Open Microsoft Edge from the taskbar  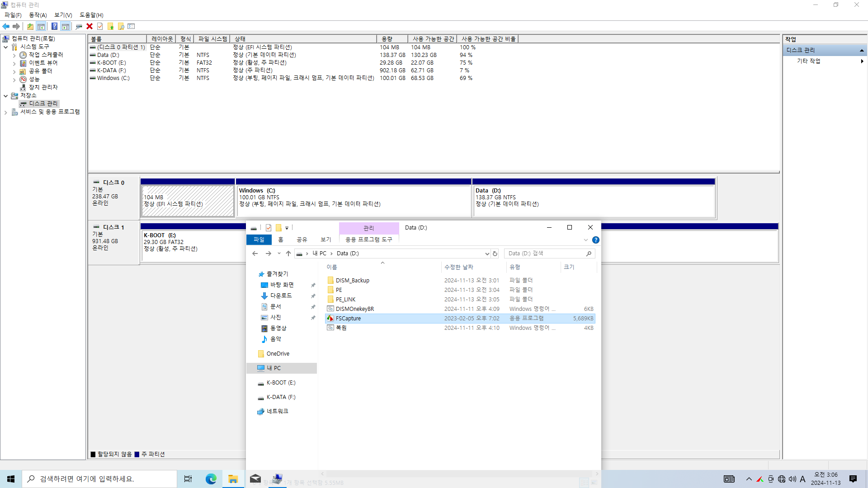[x=211, y=479]
